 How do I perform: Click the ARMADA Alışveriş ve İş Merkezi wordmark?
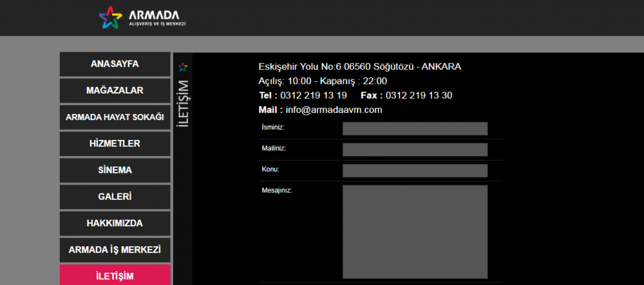[157, 18]
